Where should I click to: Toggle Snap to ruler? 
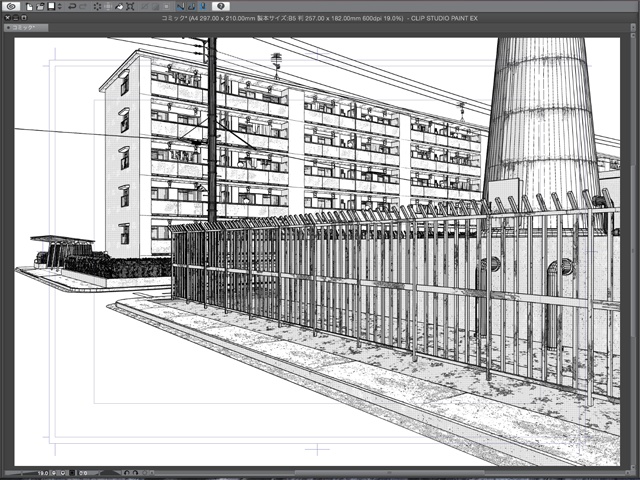point(180,7)
